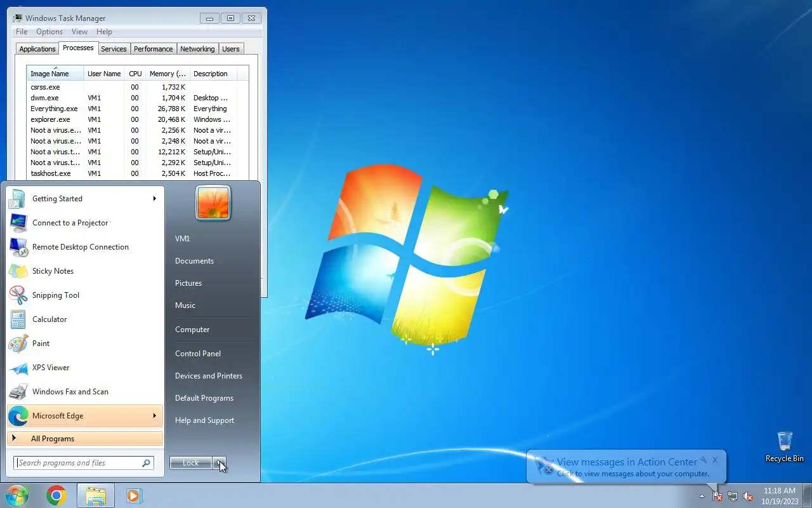Open notification options wrench icon
The image size is (812, 508).
point(704,460)
